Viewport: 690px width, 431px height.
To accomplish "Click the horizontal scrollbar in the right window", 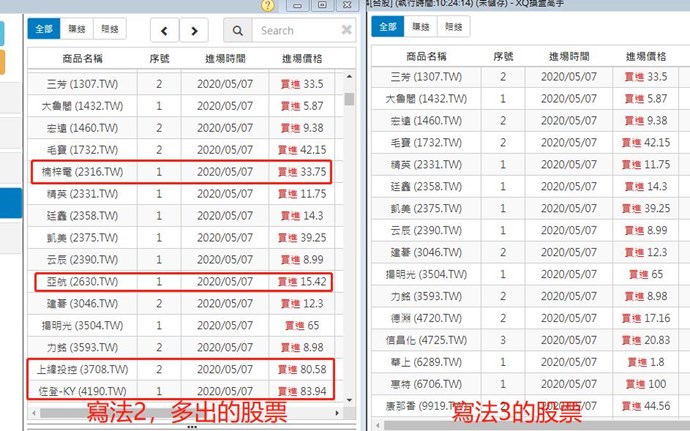I will coord(535,426).
